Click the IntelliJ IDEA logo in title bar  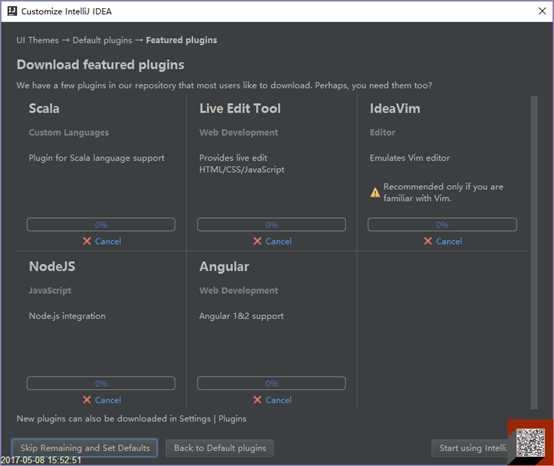(12, 11)
